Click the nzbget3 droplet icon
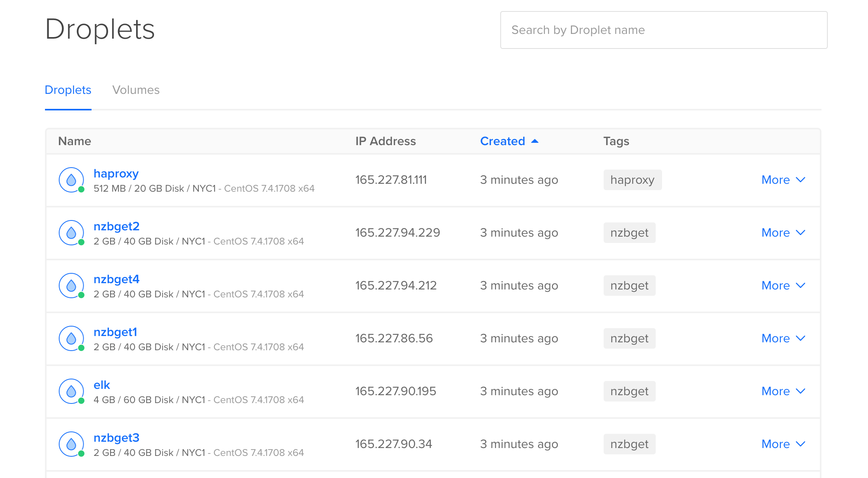Image resolution: width=868 pixels, height=478 pixels. (71, 444)
